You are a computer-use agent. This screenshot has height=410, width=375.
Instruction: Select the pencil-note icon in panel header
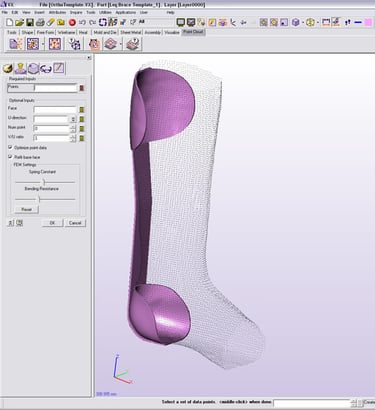click(59, 68)
